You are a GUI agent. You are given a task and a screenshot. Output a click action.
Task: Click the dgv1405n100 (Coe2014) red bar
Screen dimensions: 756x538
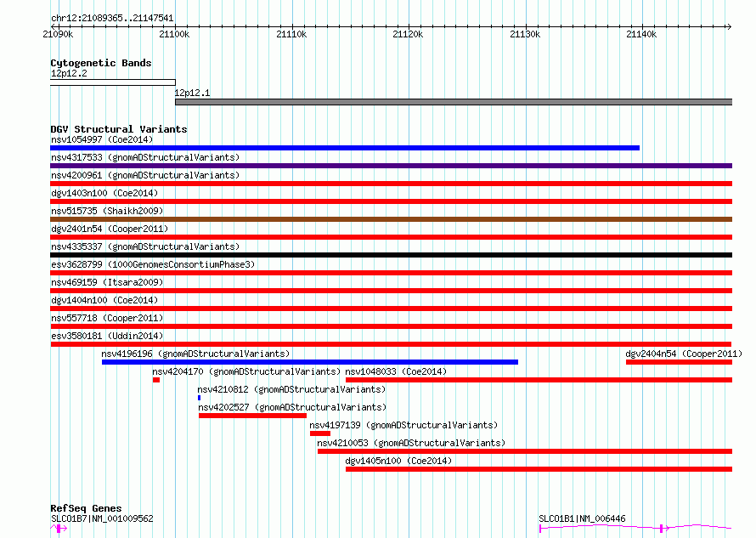click(539, 469)
